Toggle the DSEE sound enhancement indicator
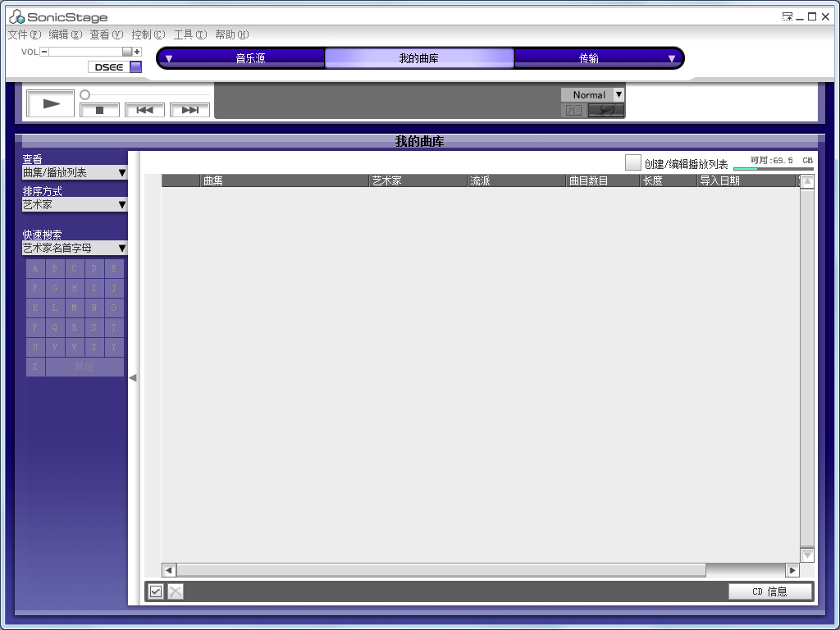Viewport: 840px width, 630px height. pos(136,67)
